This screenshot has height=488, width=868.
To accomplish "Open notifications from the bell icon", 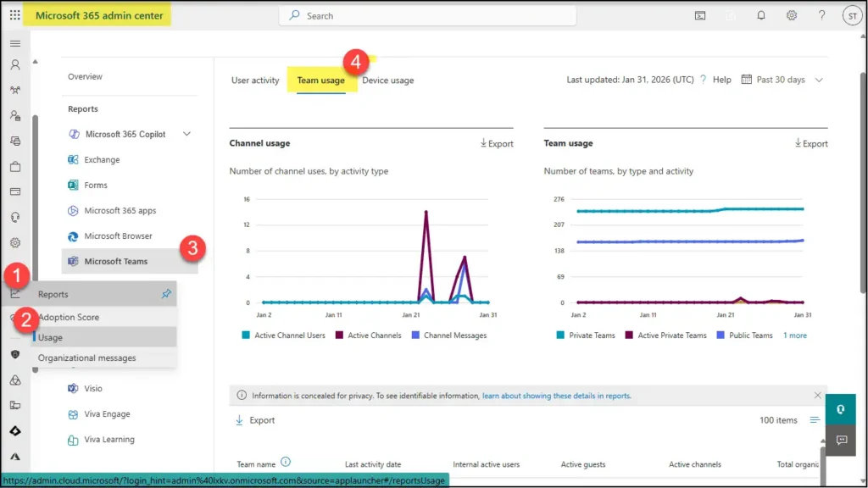I will [760, 15].
